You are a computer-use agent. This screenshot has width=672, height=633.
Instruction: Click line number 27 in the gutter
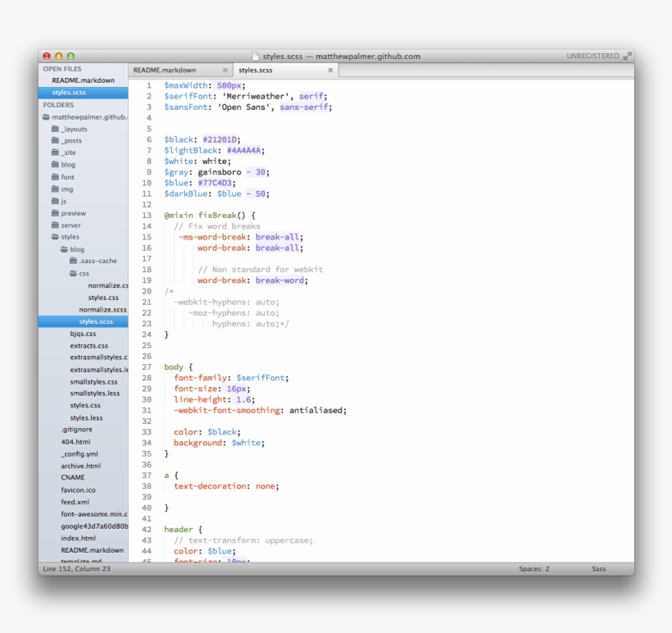click(147, 367)
